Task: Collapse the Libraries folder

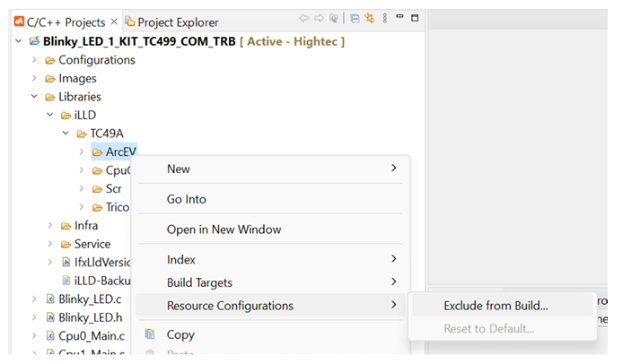Action: [x=35, y=97]
